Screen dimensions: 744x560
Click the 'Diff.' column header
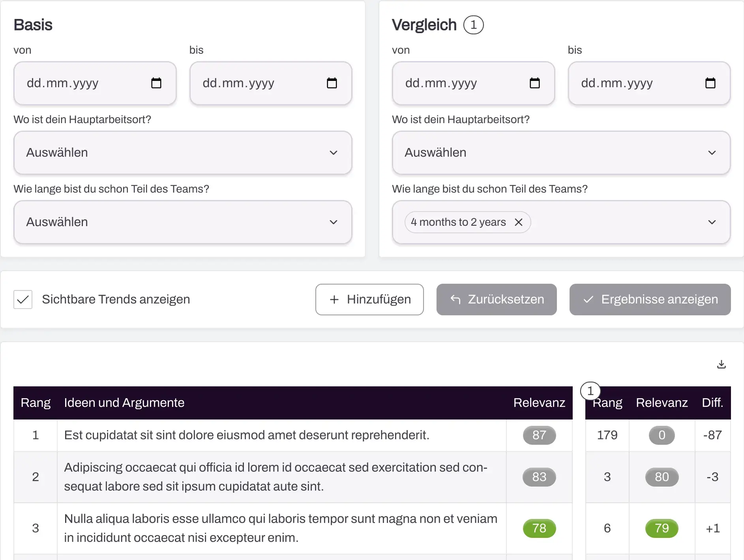(x=712, y=403)
